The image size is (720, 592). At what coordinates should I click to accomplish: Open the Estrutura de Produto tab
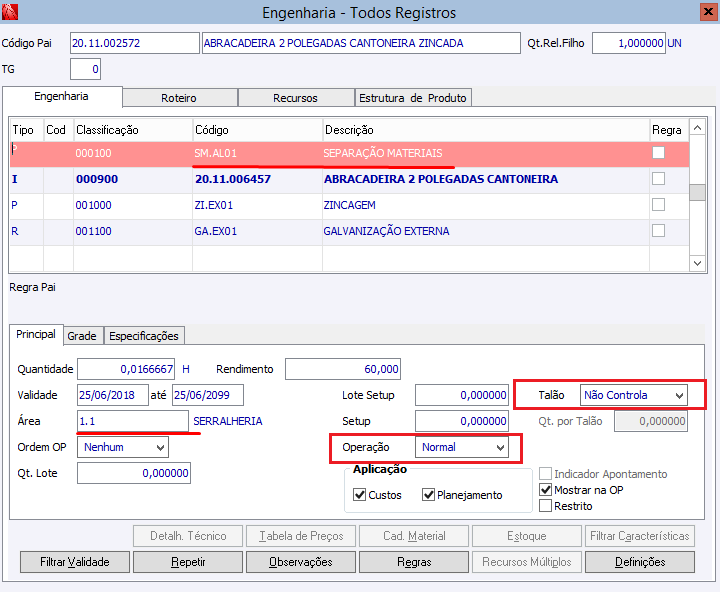413,98
